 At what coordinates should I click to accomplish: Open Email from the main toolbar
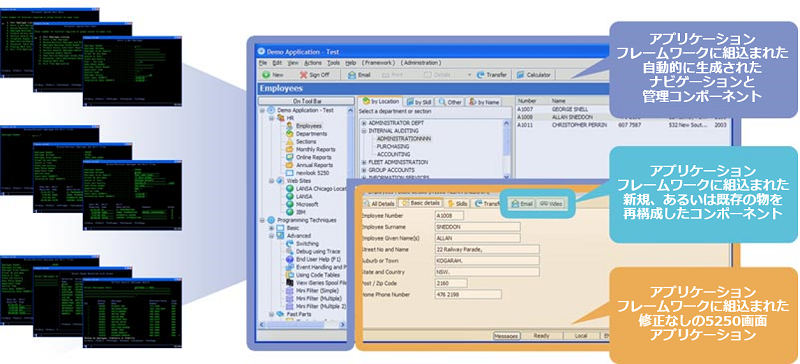[x=359, y=75]
